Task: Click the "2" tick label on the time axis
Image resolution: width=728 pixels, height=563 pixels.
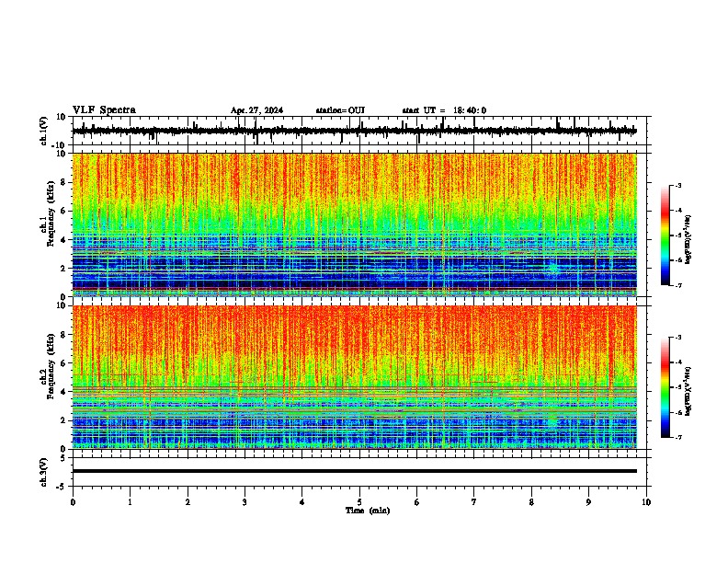Action: coord(188,502)
